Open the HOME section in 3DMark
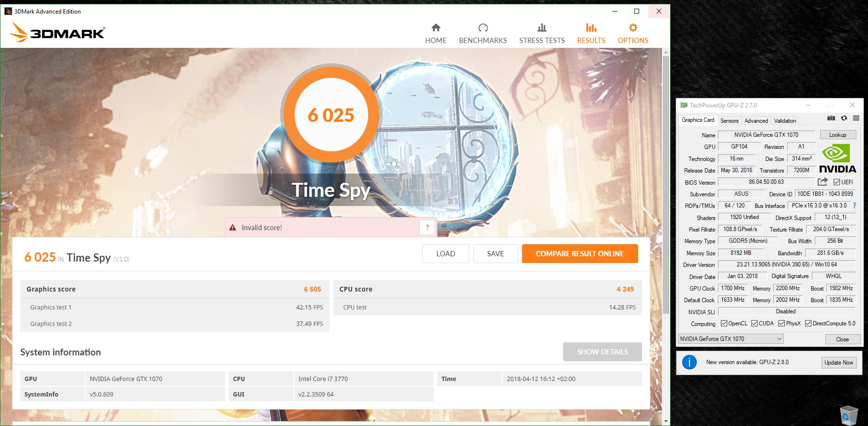868x426 pixels. pyautogui.click(x=435, y=33)
